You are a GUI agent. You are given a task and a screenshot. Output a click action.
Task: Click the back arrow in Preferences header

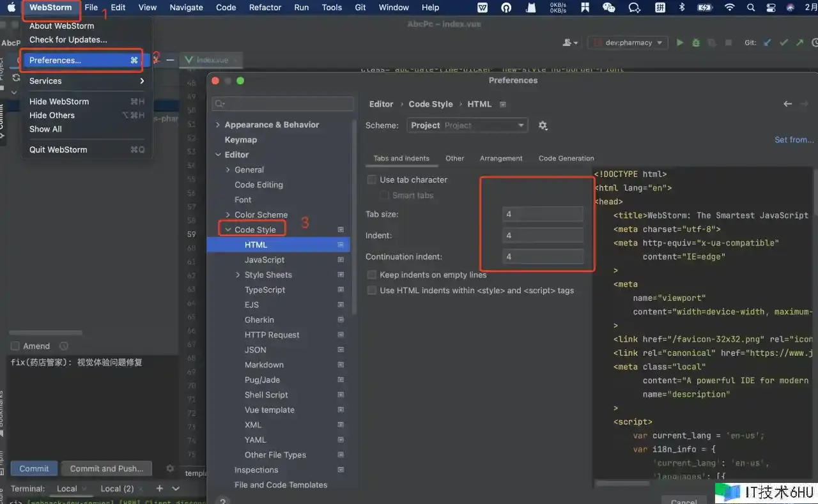pyautogui.click(x=787, y=104)
